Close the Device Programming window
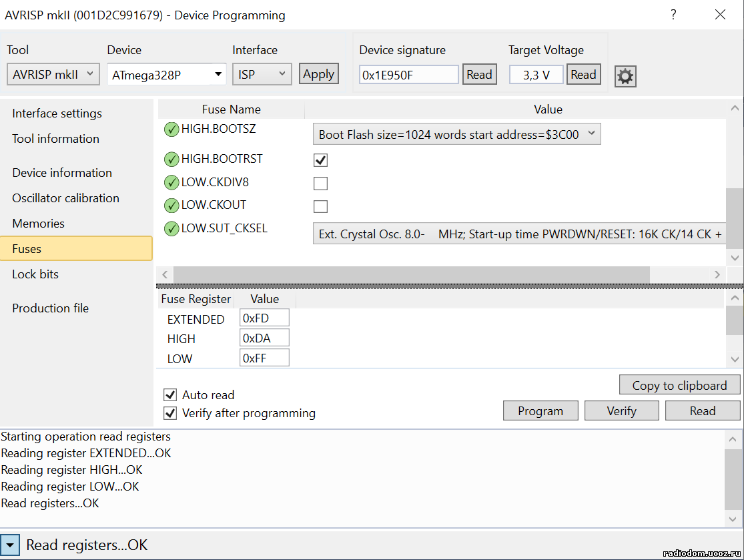 pos(720,15)
